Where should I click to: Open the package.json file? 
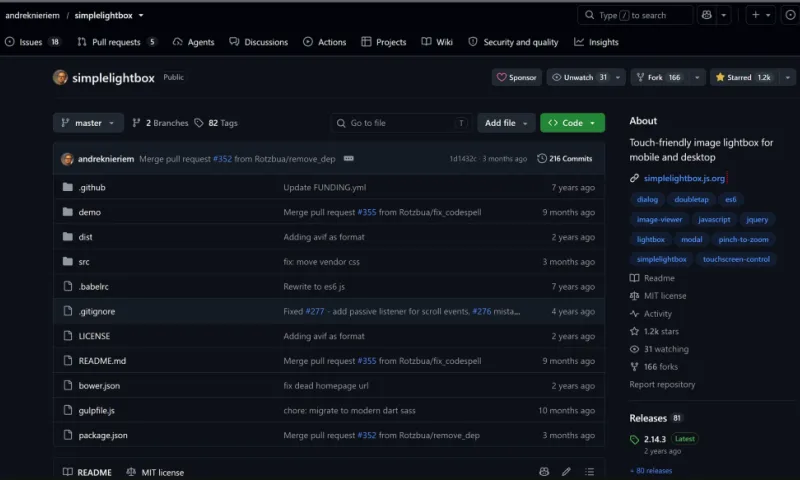tap(103, 435)
